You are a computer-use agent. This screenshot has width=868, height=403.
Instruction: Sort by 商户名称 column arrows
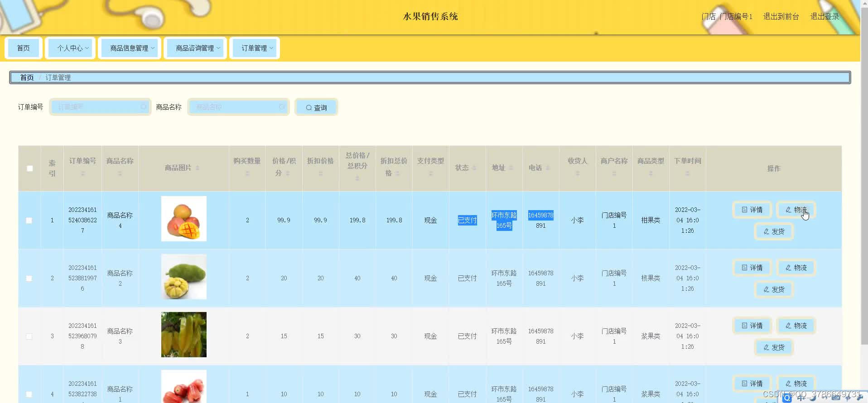pyautogui.click(x=614, y=173)
